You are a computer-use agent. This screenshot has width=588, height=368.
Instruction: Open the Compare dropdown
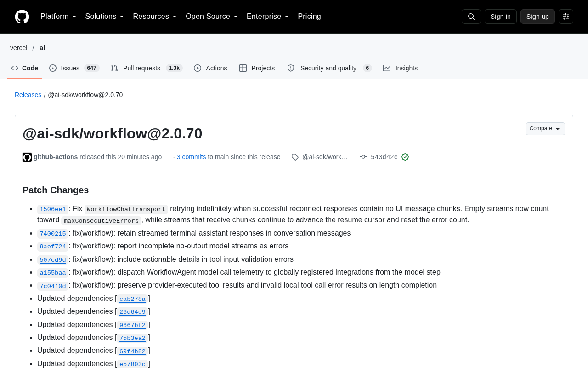[545, 129]
